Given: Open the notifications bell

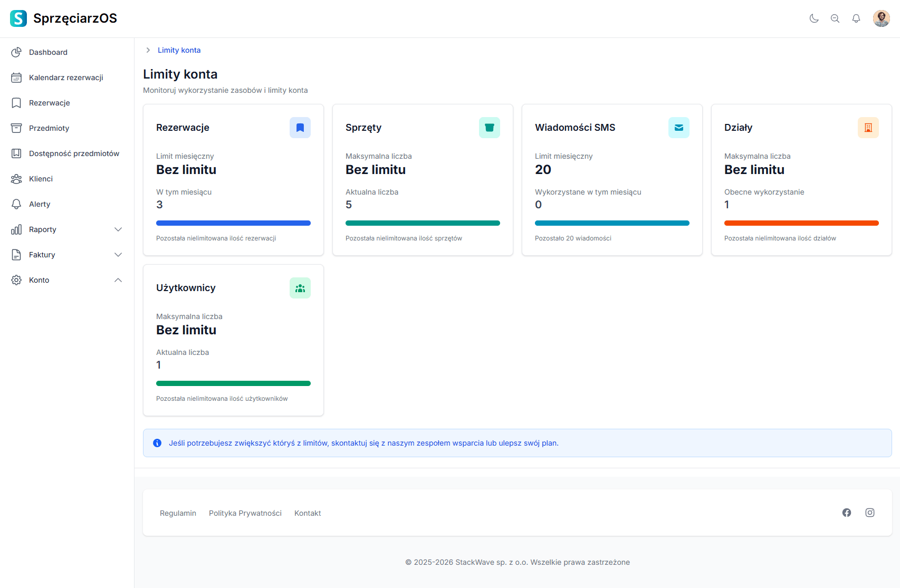Looking at the screenshot, I should [x=856, y=18].
